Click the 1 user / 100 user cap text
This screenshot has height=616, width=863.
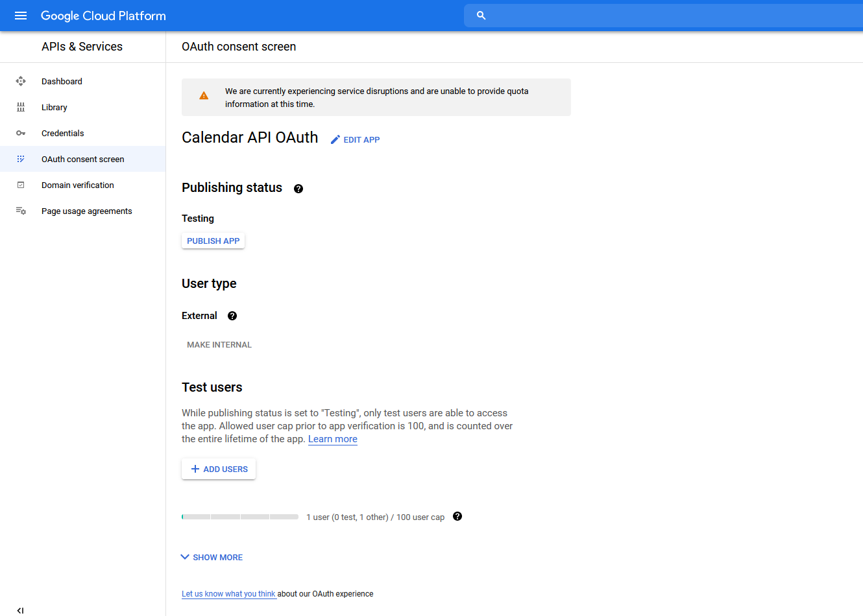(x=375, y=517)
